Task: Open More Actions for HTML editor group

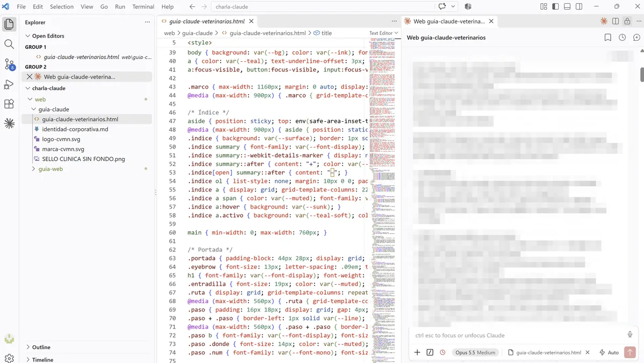Action: (394, 21)
